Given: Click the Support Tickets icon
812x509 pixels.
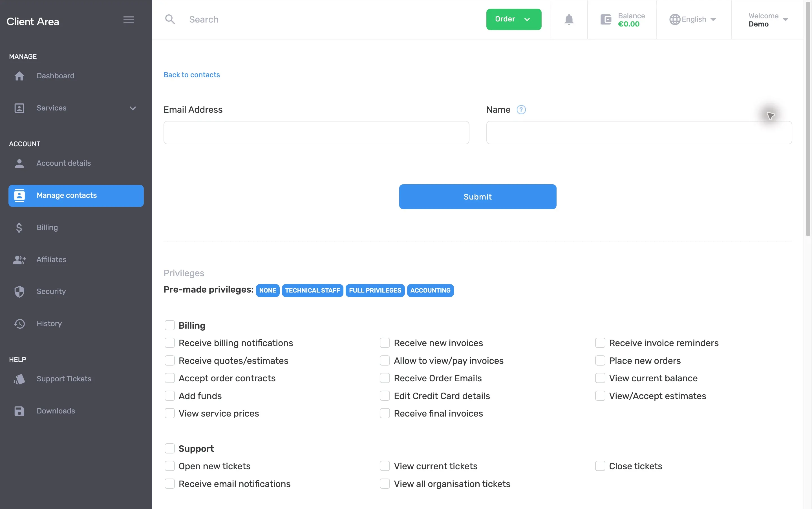Looking at the screenshot, I should pyautogui.click(x=19, y=379).
